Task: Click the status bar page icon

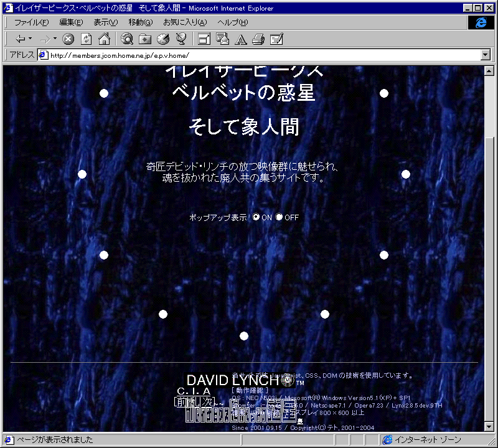Action: point(9,440)
